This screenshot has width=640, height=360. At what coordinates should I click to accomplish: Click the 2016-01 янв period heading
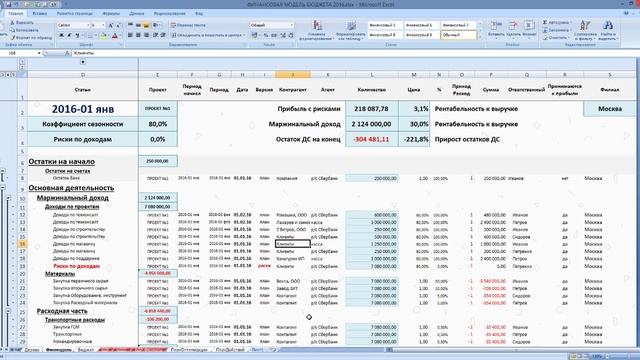point(83,109)
